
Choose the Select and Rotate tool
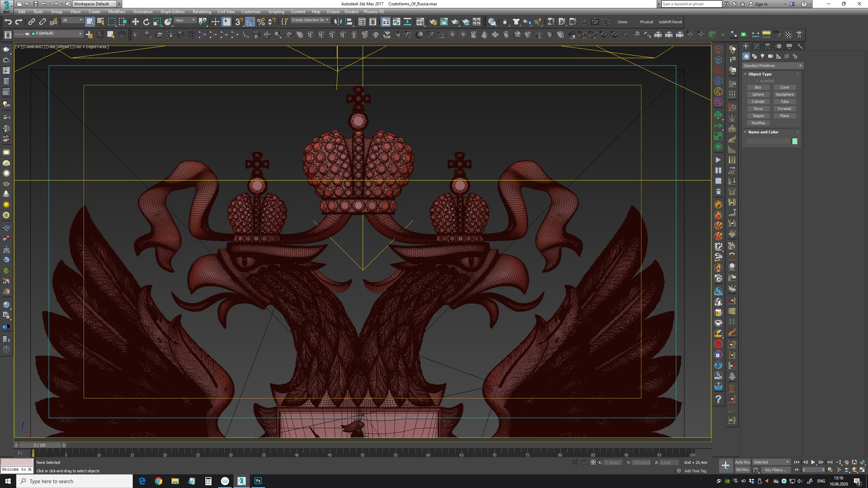(x=146, y=22)
